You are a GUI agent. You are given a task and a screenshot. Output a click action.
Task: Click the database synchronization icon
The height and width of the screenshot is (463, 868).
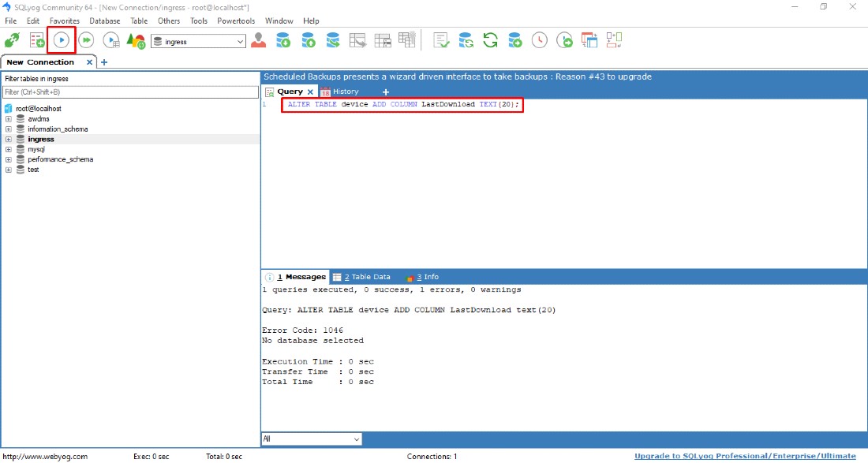[x=333, y=40]
